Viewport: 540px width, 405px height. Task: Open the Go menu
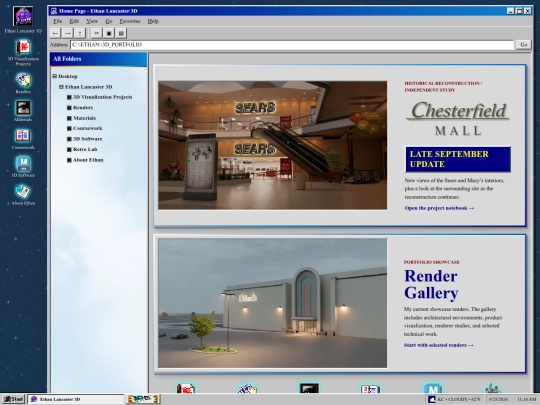(x=109, y=21)
